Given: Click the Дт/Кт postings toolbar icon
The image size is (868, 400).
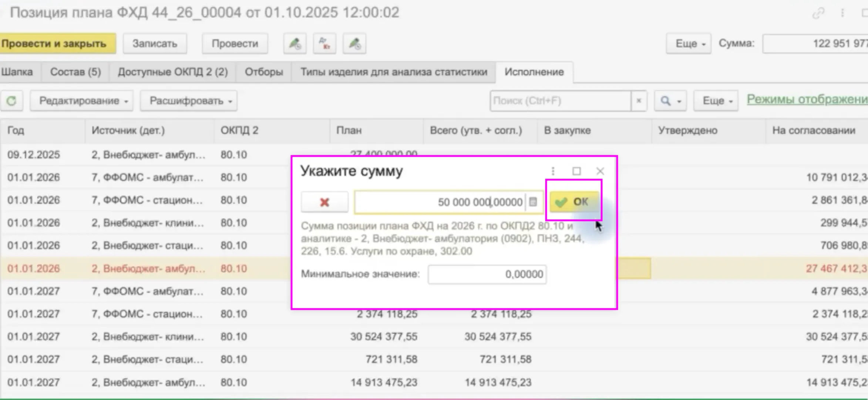Looking at the screenshot, I should [x=324, y=44].
